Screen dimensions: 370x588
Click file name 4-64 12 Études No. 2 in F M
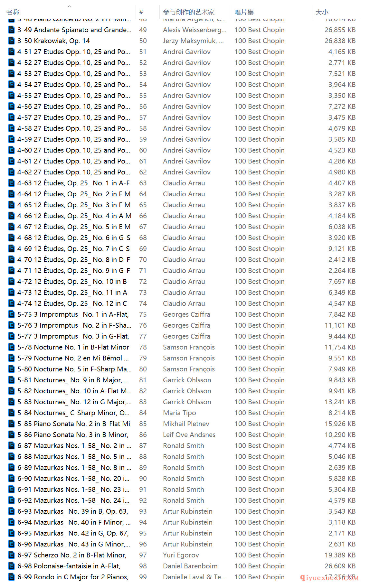coord(74,194)
